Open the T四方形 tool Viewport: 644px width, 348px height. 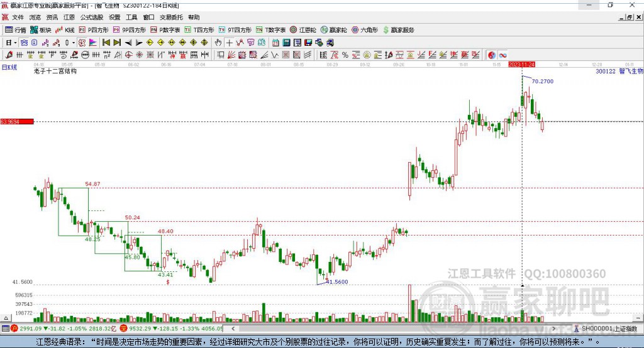199,30
